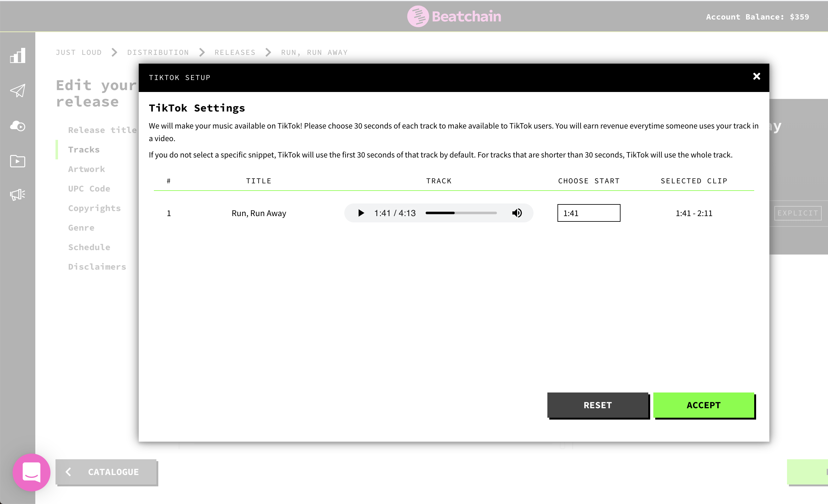Click the Choose Start time input field
828x504 pixels.
[588, 213]
